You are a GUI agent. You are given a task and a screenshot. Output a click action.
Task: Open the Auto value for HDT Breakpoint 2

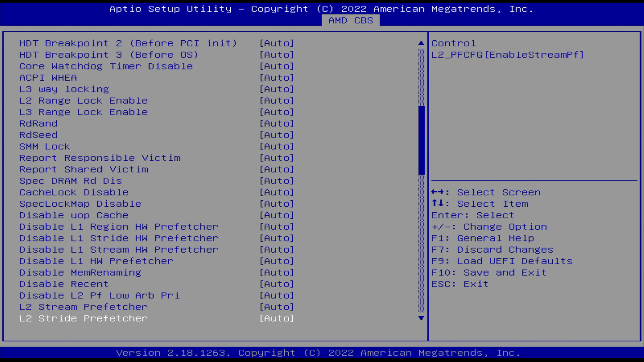click(x=277, y=43)
